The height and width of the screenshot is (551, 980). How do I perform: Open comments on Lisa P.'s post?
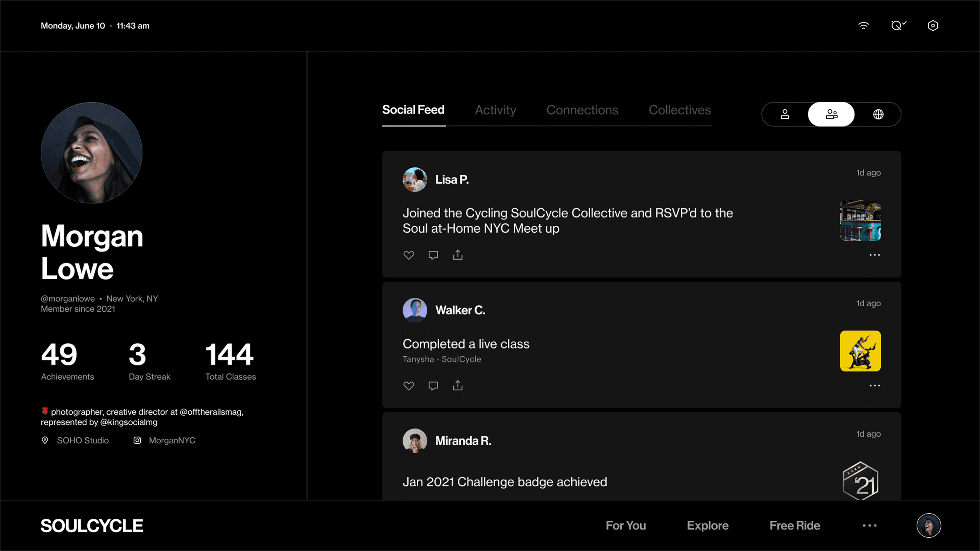(433, 255)
